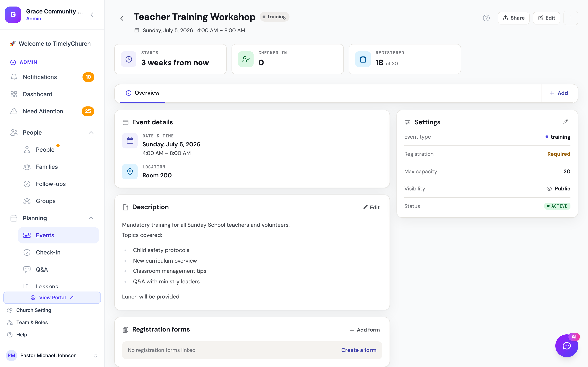Click the help question mark icon
The width and height of the screenshot is (588, 367).
(486, 18)
